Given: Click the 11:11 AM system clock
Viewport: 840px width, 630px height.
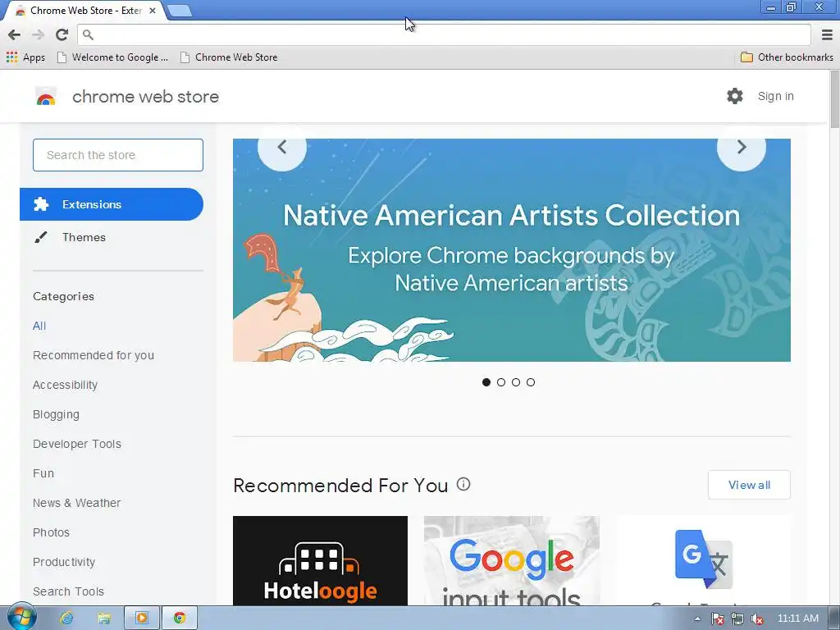Looking at the screenshot, I should [x=797, y=619].
